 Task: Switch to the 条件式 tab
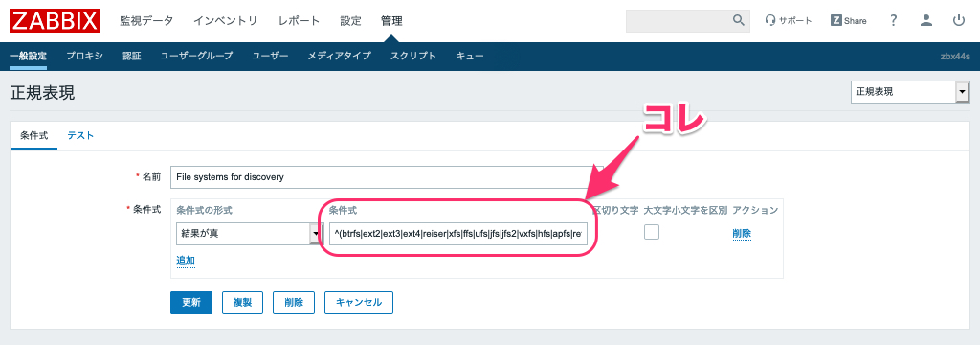(x=33, y=135)
